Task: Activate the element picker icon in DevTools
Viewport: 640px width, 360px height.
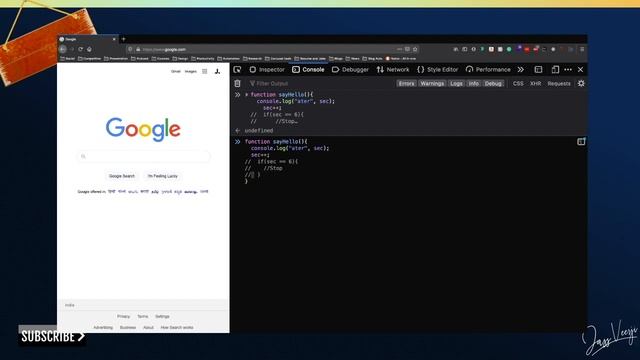Action: click(237, 69)
